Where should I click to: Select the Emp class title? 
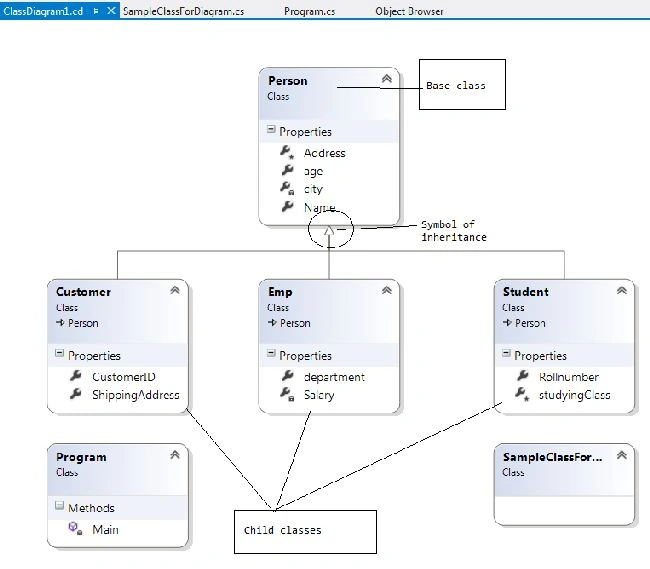(x=280, y=292)
